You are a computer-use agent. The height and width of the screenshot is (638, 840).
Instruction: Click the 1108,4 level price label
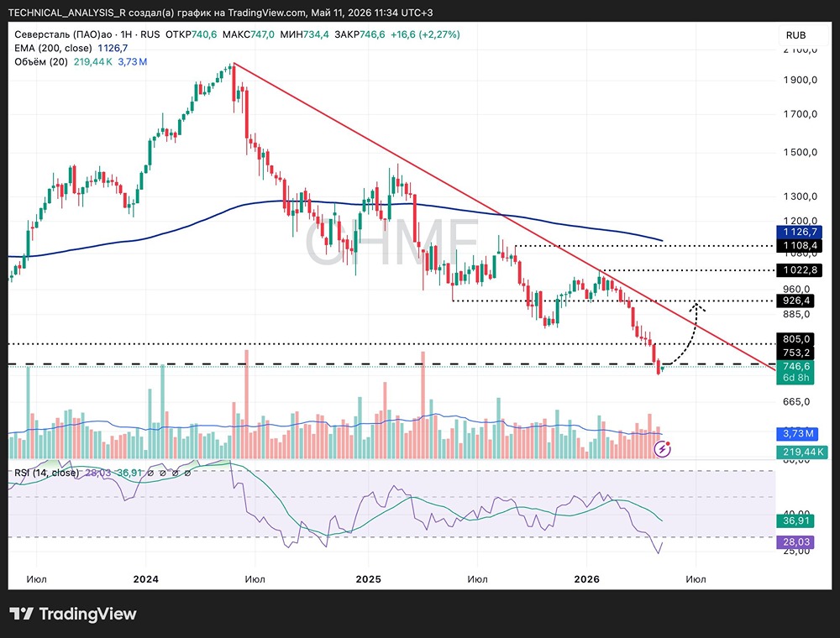coord(800,246)
